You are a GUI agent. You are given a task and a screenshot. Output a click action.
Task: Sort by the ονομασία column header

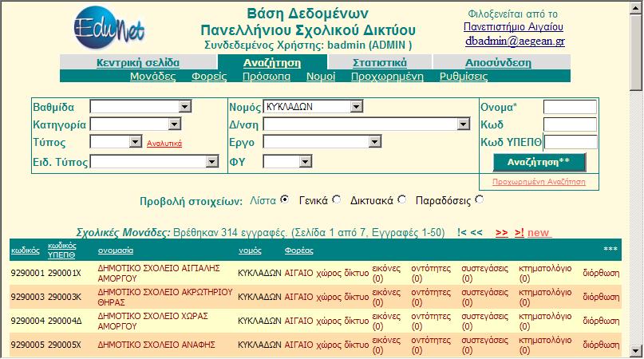pos(116,251)
